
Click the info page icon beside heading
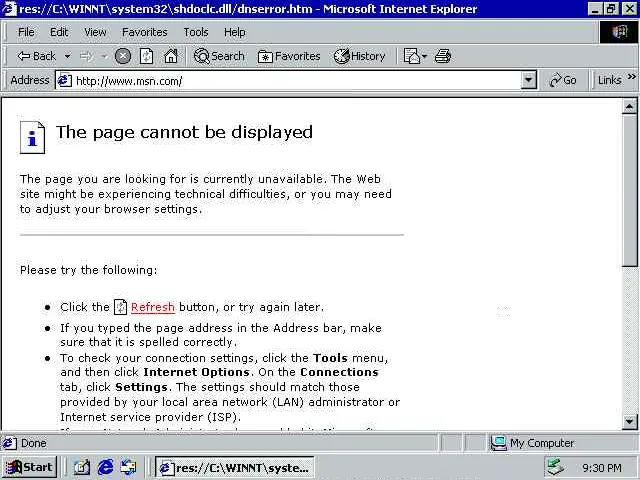(32, 138)
